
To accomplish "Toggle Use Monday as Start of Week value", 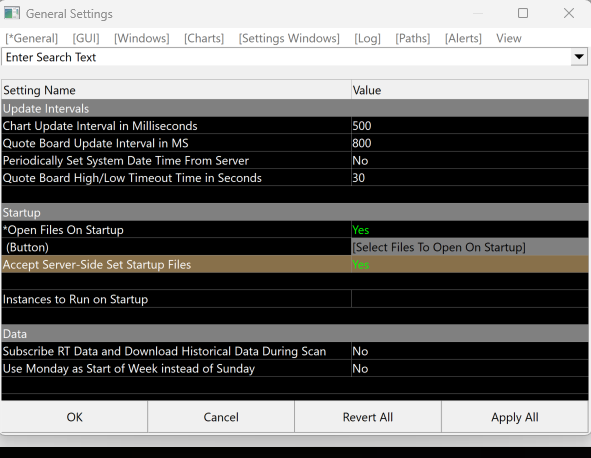I will pyautogui.click(x=469, y=368).
